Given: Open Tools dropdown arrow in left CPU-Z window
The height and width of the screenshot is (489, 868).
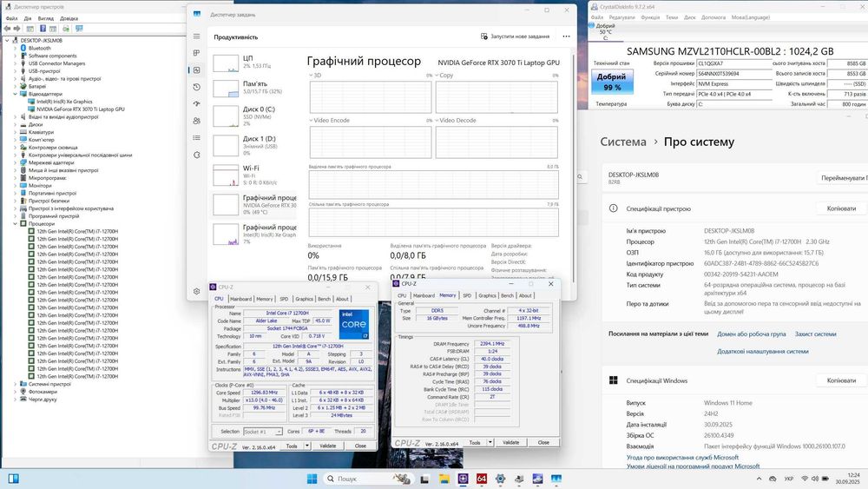Looking at the screenshot, I should 306,446.
